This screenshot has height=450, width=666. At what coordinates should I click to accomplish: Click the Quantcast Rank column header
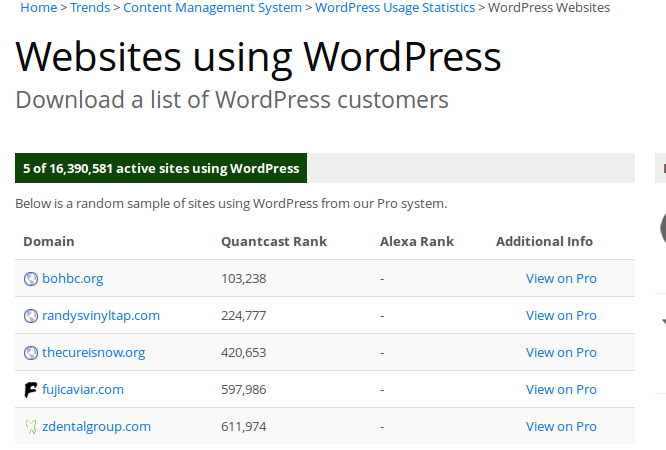click(274, 241)
